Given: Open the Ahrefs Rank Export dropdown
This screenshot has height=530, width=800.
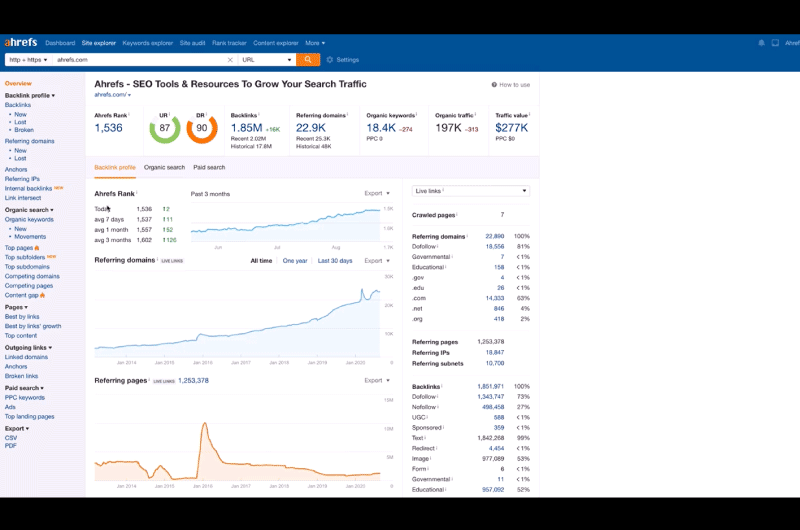Looking at the screenshot, I should point(377,193).
